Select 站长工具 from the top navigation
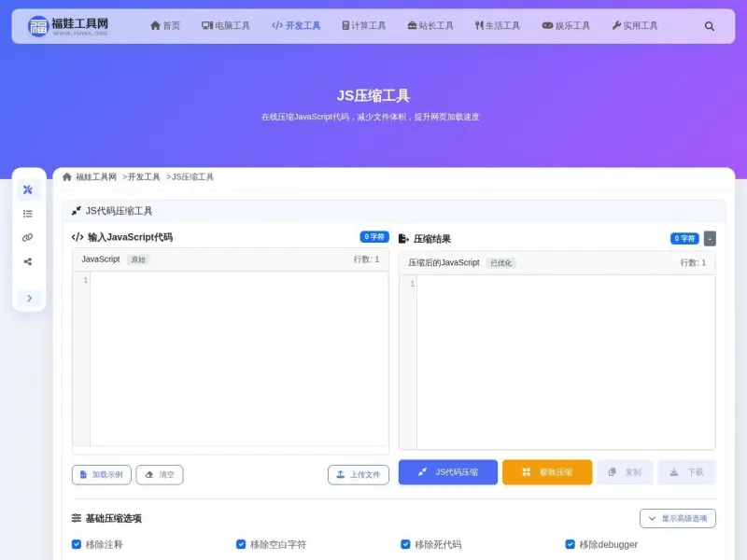This screenshot has width=747, height=560. coord(430,26)
